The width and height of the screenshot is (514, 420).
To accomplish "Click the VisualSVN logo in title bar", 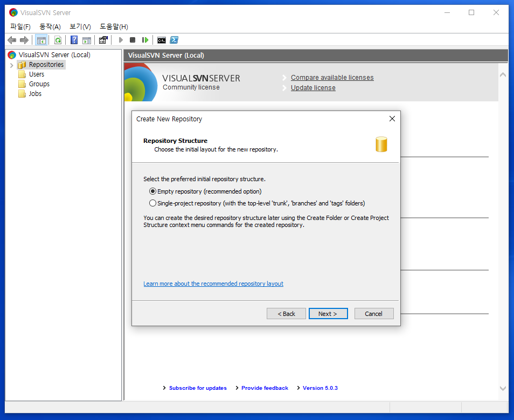I will (x=13, y=12).
